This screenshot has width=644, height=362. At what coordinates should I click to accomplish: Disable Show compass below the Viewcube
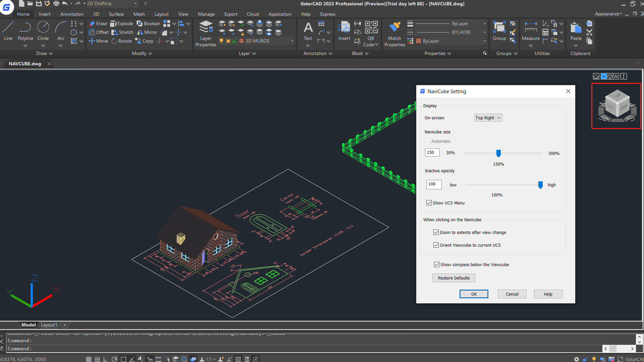pos(436,264)
